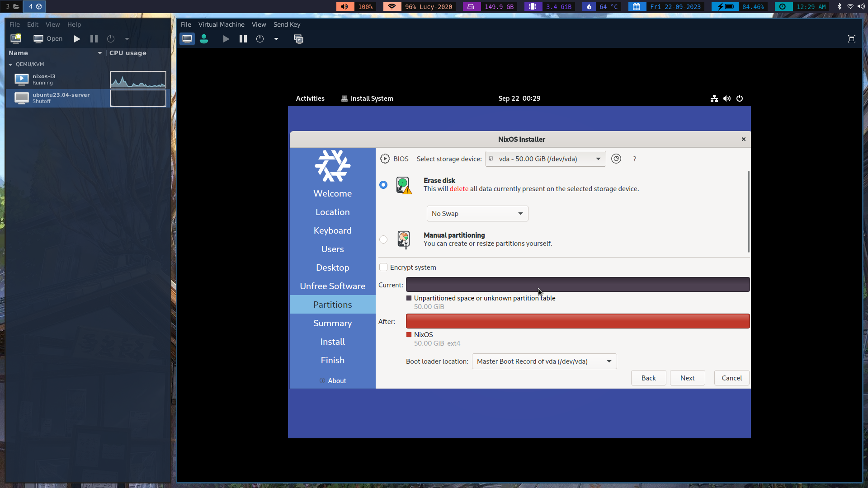Open the Virtual Machine menu
Image resolution: width=868 pixels, height=488 pixels.
(x=221, y=24)
